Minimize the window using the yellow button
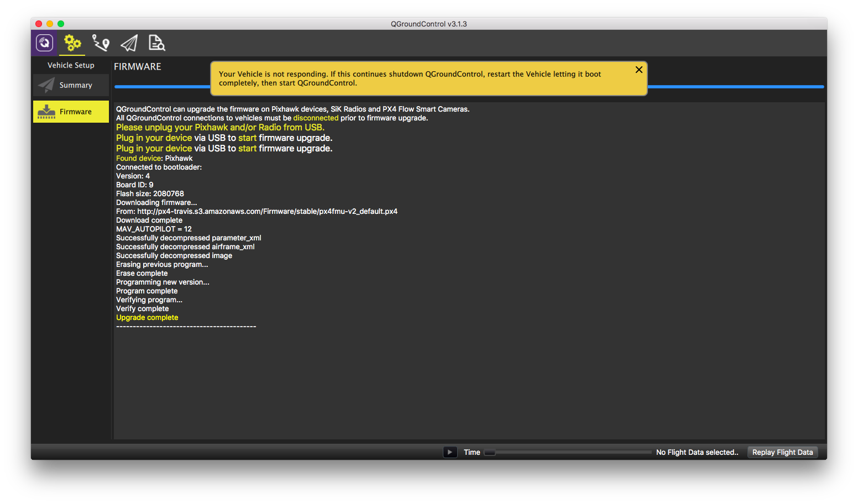This screenshot has width=858, height=504. pos(50,24)
